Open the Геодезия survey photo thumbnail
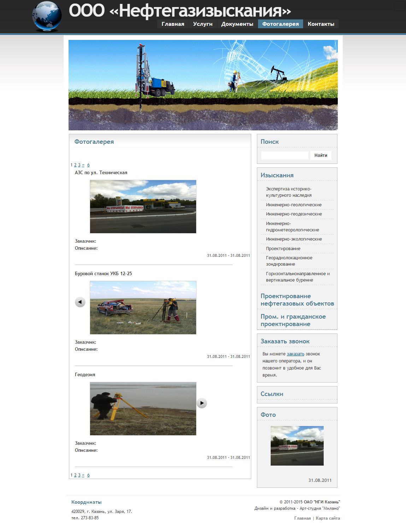The width and height of the screenshot is (406, 532). tap(143, 409)
